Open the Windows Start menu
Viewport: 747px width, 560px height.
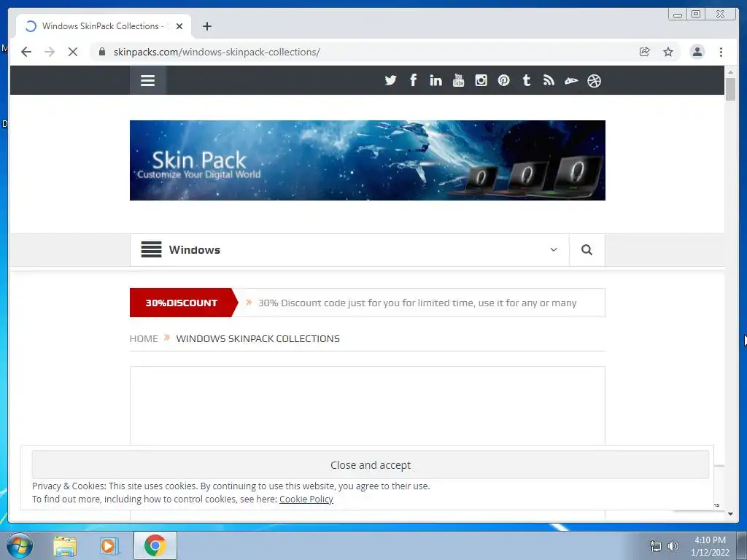pyautogui.click(x=20, y=545)
